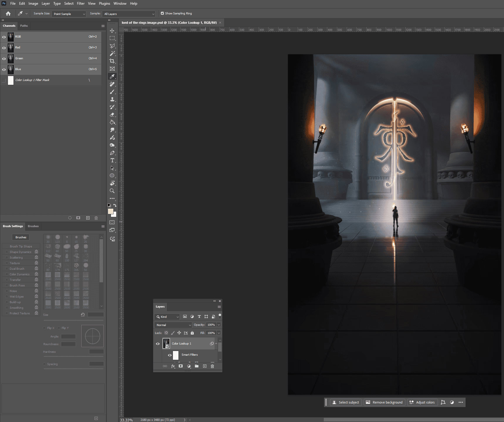504x422 pixels.
Task: Select the Crop tool
Action: 112,61
